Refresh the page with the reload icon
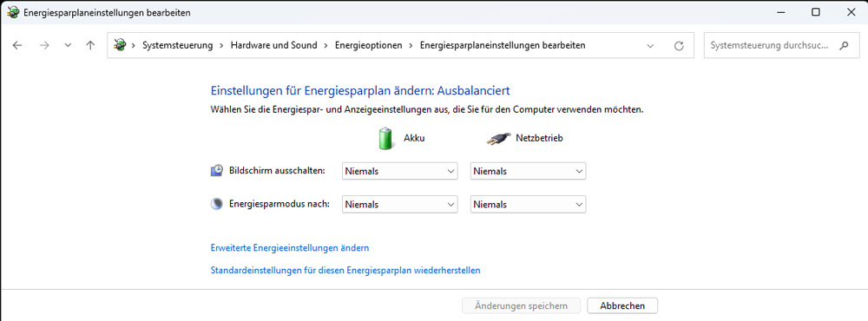 click(679, 46)
